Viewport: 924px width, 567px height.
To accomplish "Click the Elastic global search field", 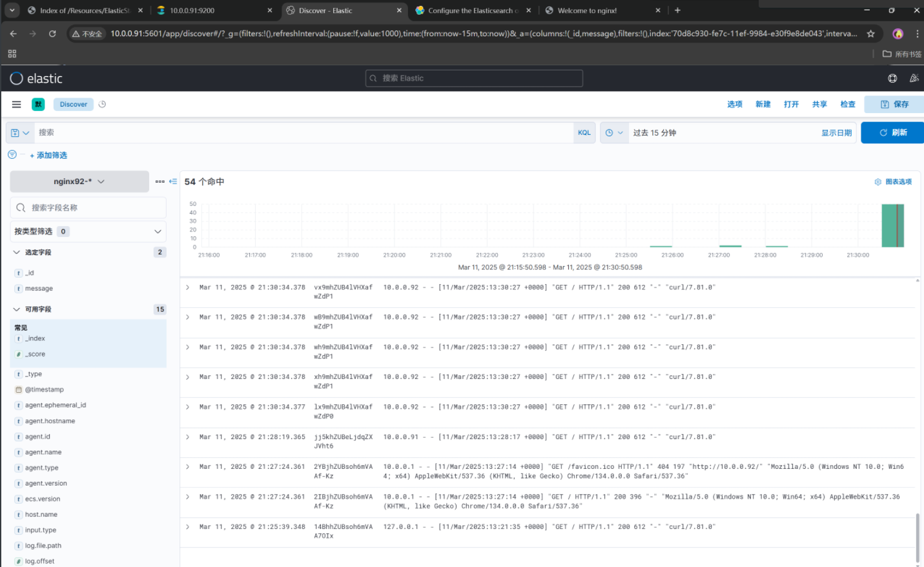I will click(474, 78).
